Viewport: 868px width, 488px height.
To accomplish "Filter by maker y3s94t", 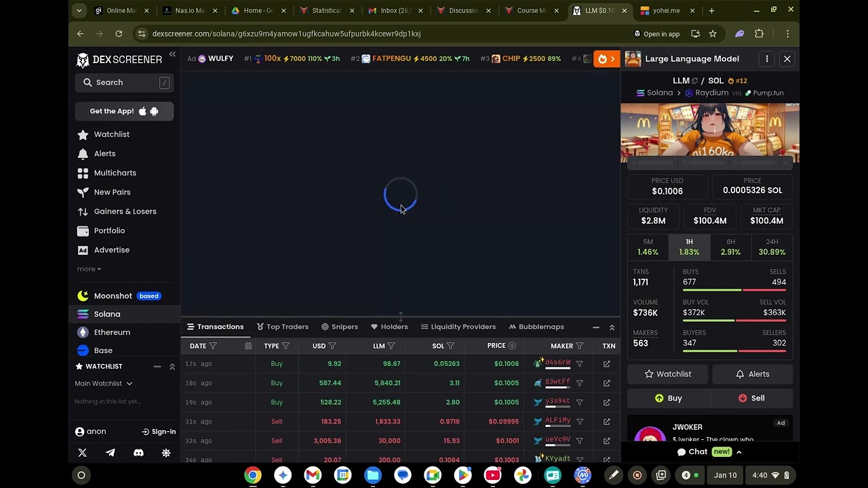I will (579, 402).
